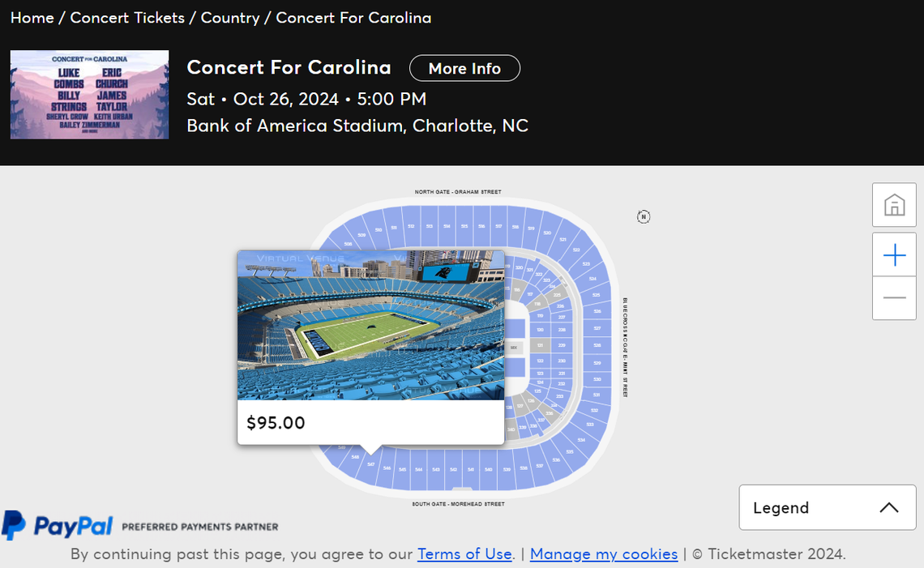Viewport: 924px width, 568px height.
Task: Click the home icon above the zoom controls
Action: [x=894, y=205]
